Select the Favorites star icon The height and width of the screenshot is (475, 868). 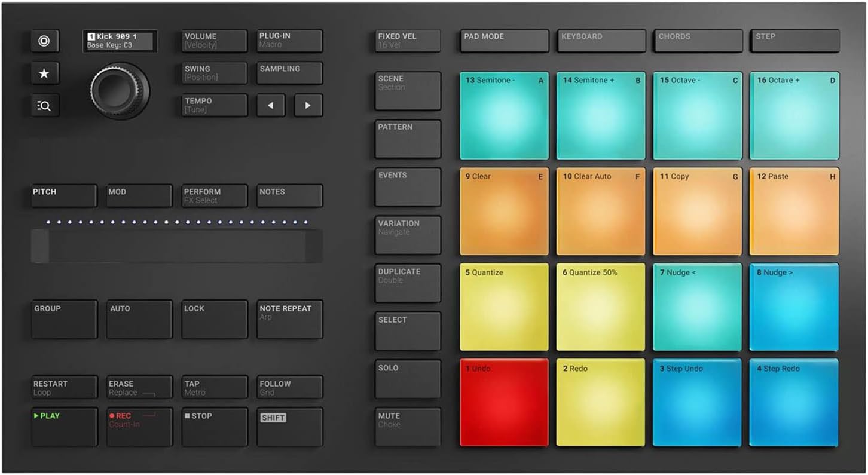(44, 73)
